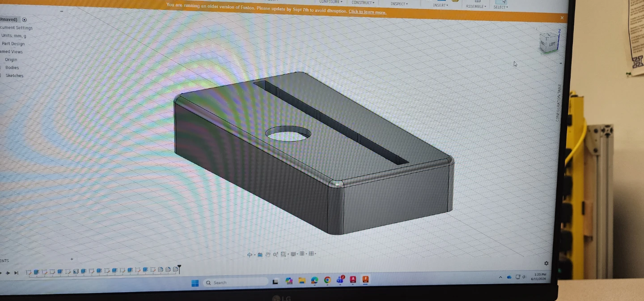This screenshot has height=301, width=644.
Task: Open the Configuration Table side panel
Action: tap(558, 102)
